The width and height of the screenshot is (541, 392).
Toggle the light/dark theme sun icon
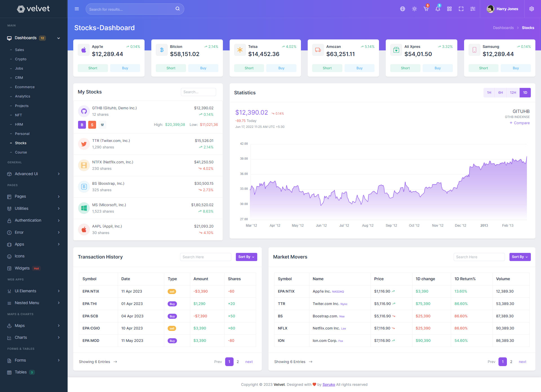tap(414, 9)
